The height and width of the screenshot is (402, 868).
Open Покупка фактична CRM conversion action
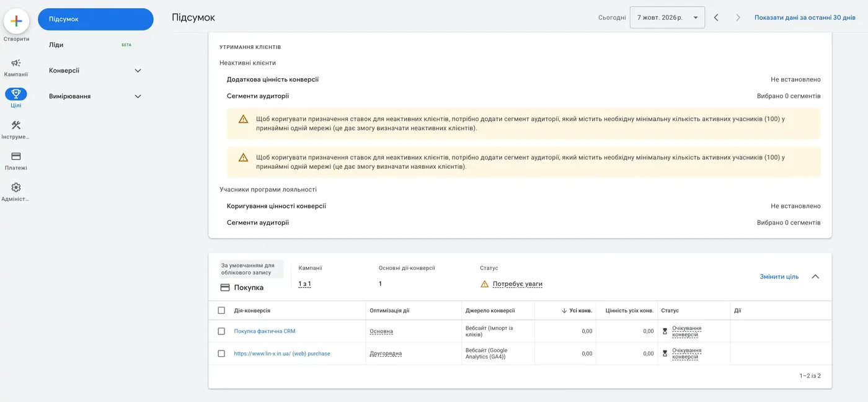pyautogui.click(x=265, y=331)
